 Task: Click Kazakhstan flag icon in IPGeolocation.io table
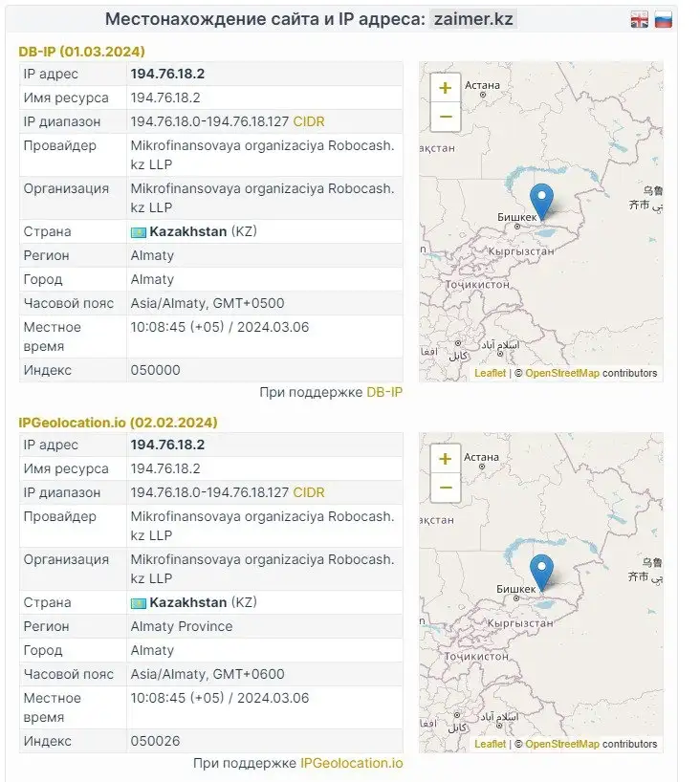[138, 603]
